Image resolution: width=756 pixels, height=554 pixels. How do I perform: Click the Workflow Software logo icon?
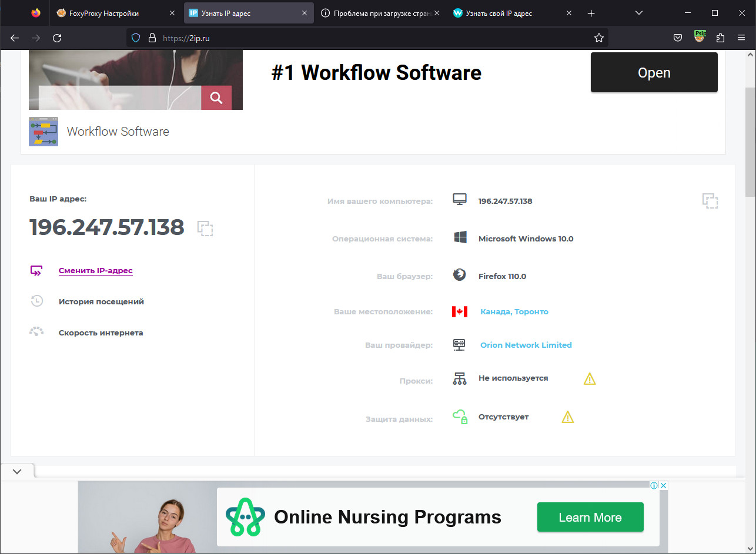click(x=44, y=132)
